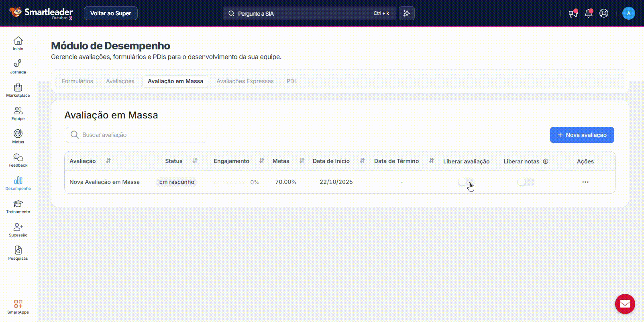The image size is (644, 322).
Task: Click the red mail chat button
Action: (625, 304)
